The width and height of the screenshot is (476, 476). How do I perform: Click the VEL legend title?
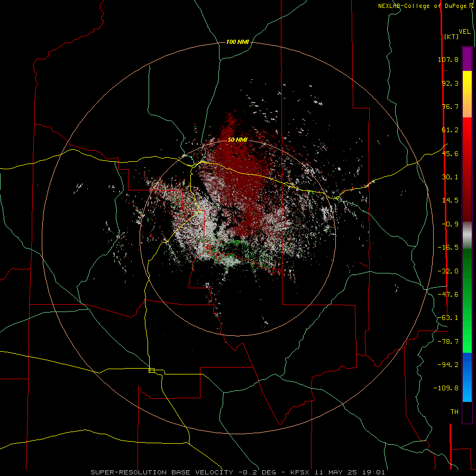(x=465, y=32)
